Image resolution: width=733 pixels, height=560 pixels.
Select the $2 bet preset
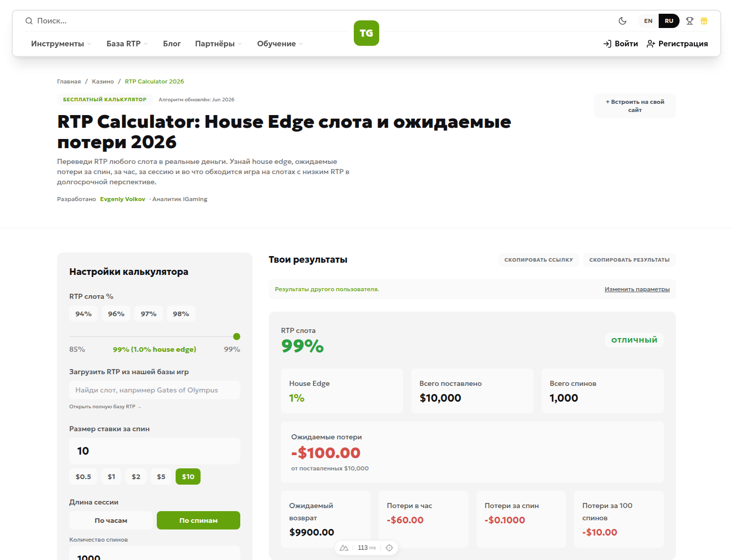tap(136, 477)
